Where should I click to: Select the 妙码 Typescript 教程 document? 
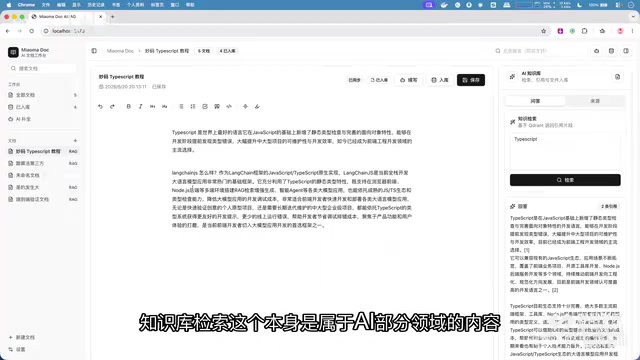pyautogui.click(x=42, y=151)
